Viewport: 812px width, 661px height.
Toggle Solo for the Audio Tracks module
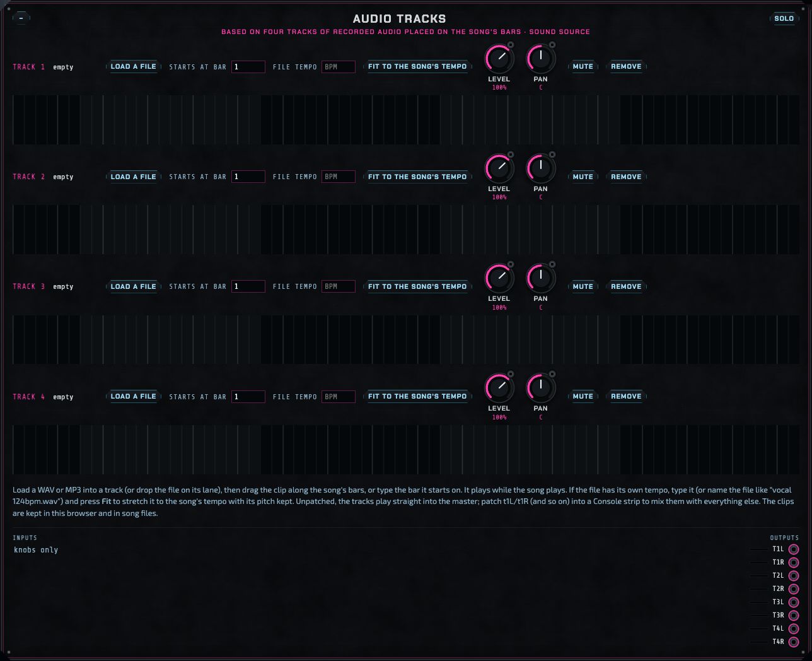pos(784,18)
